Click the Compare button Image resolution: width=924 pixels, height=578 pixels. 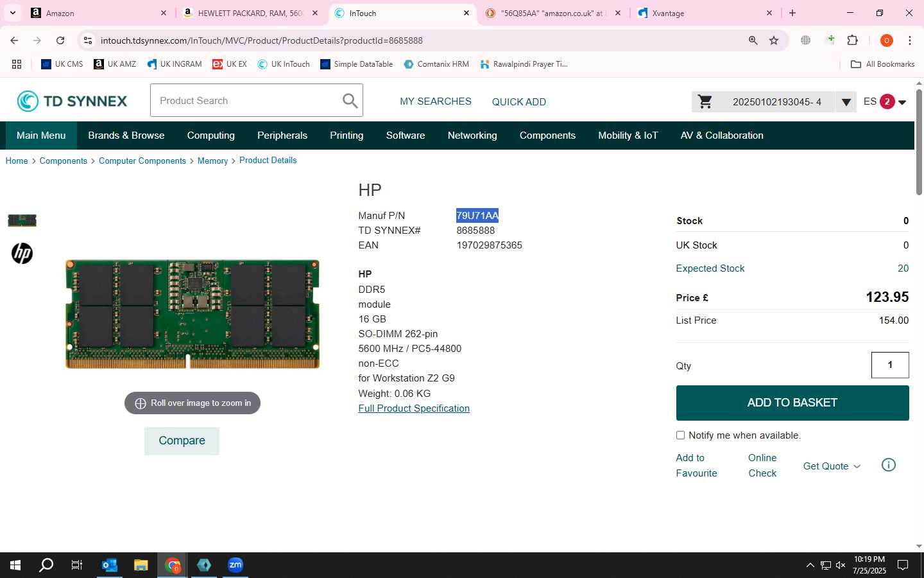182,441
